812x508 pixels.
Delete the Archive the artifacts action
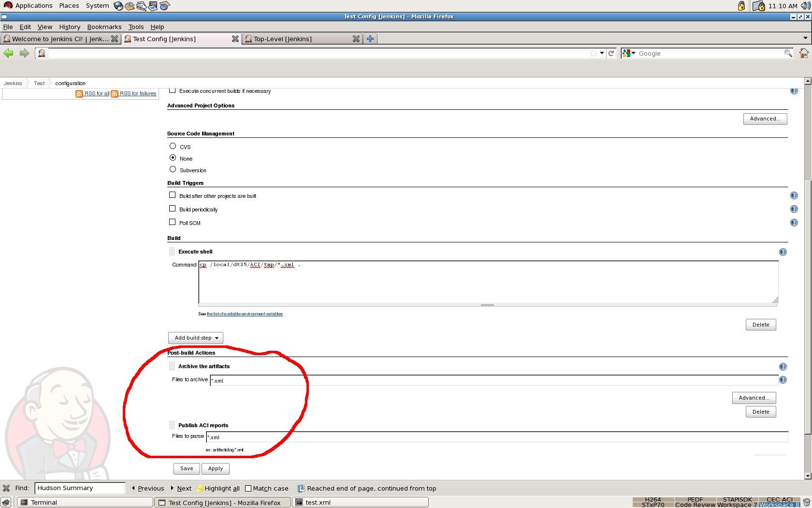tap(761, 412)
